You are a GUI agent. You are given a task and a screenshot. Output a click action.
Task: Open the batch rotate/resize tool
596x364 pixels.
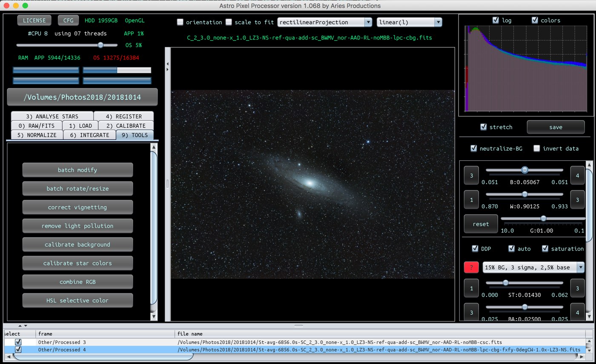coord(77,189)
